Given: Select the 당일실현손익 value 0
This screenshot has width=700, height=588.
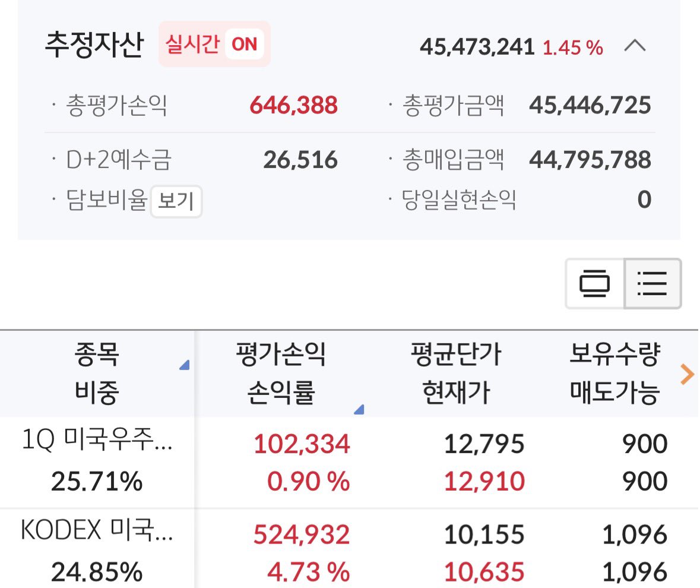Looking at the screenshot, I should [644, 199].
